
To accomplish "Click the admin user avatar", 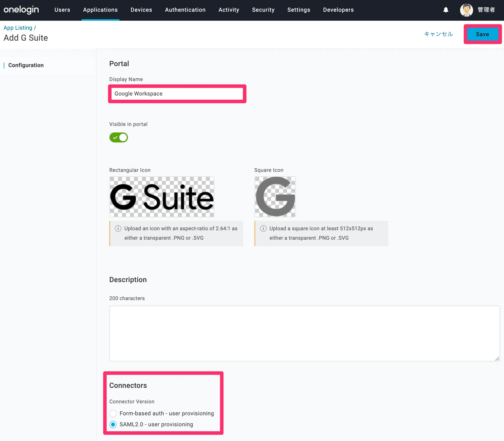I will coord(466,10).
